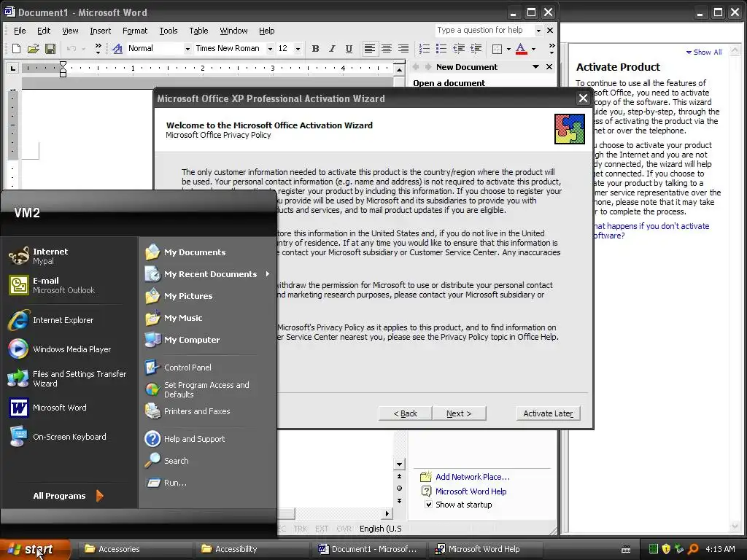Open the Edit menu
Viewport: 747px width, 560px height.
click(44, 31)
